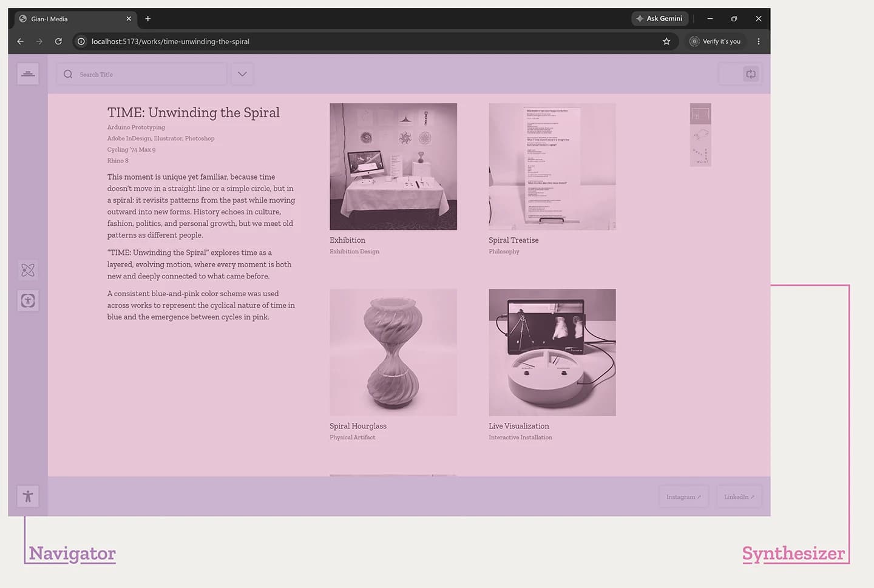The width and height of the screenshot is (874, 588).
Task: Click the 'TIME: Unwinding the Spiral' heading
Action: point(194,112)
